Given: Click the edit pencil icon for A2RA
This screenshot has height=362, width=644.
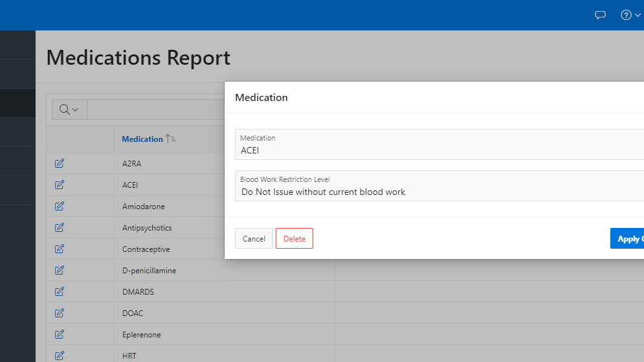Looking at the screenshot, I should tap(60, 164).
